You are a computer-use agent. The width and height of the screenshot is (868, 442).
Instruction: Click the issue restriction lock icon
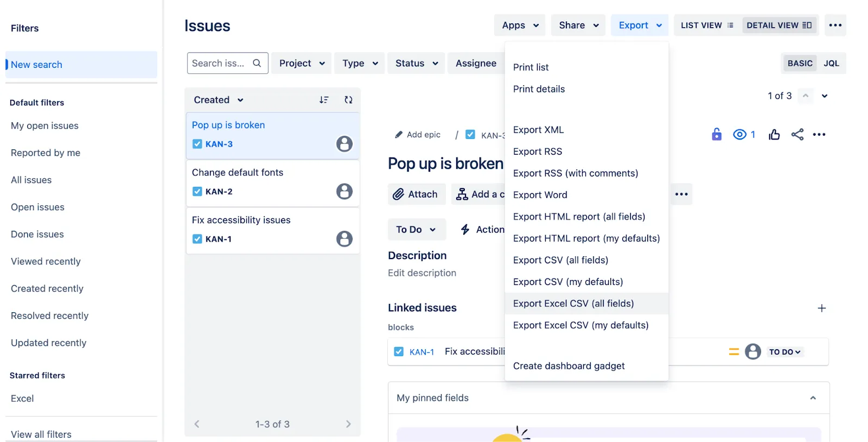click(x=717, y=134)
